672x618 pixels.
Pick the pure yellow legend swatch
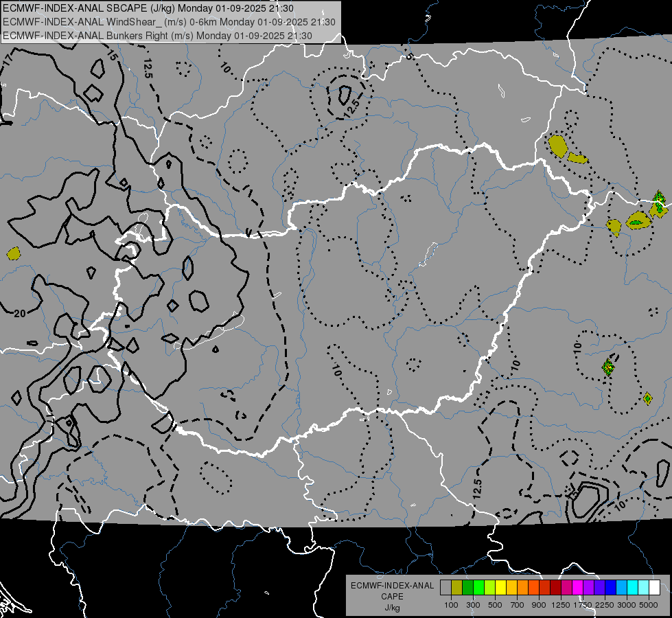(x=500, y=587)
